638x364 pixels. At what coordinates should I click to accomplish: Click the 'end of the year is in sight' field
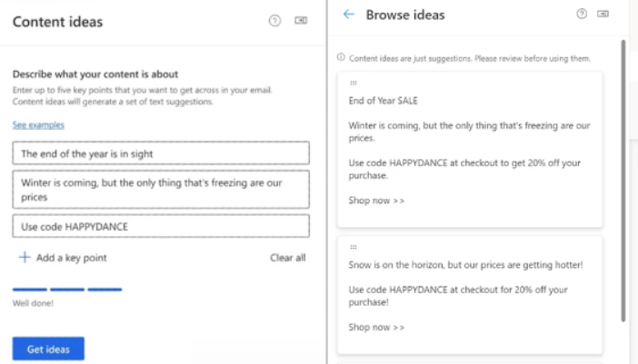pos(161,153)
